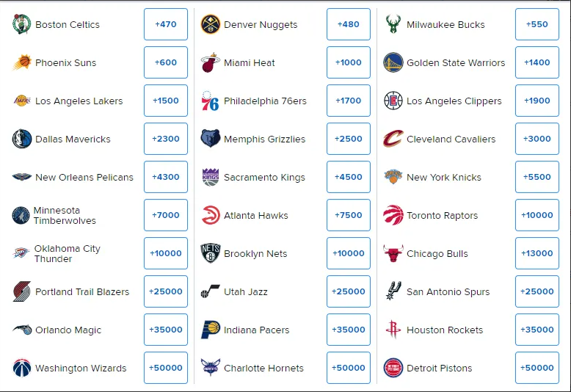The image size is (571, 392).
Task: Choose Los Angeles Clippers +1900 odds
Action: 537,101
